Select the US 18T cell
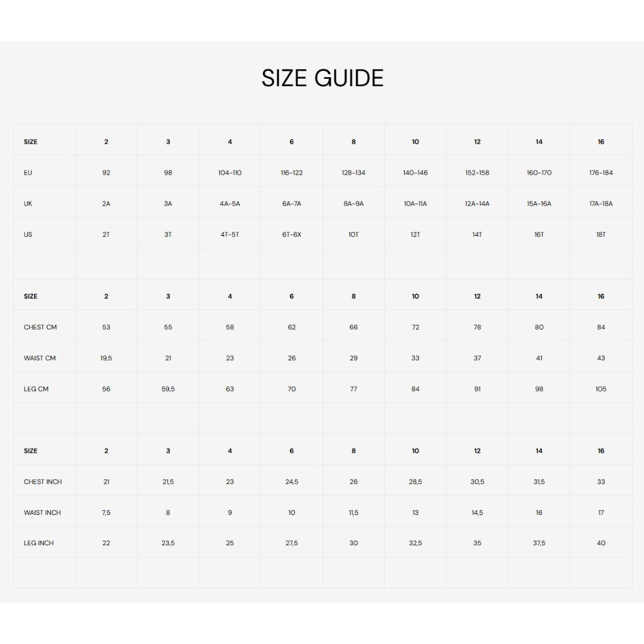 (601, 234)
